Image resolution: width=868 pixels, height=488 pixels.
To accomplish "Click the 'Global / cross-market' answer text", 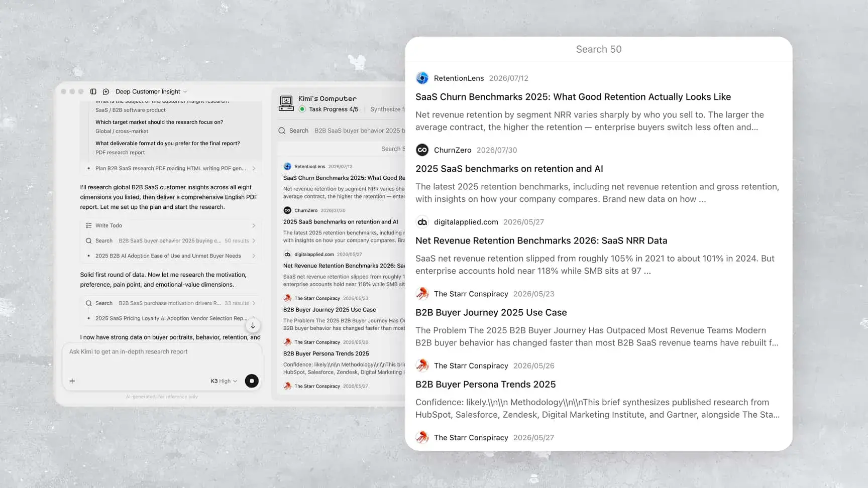I will click(122, 131).
